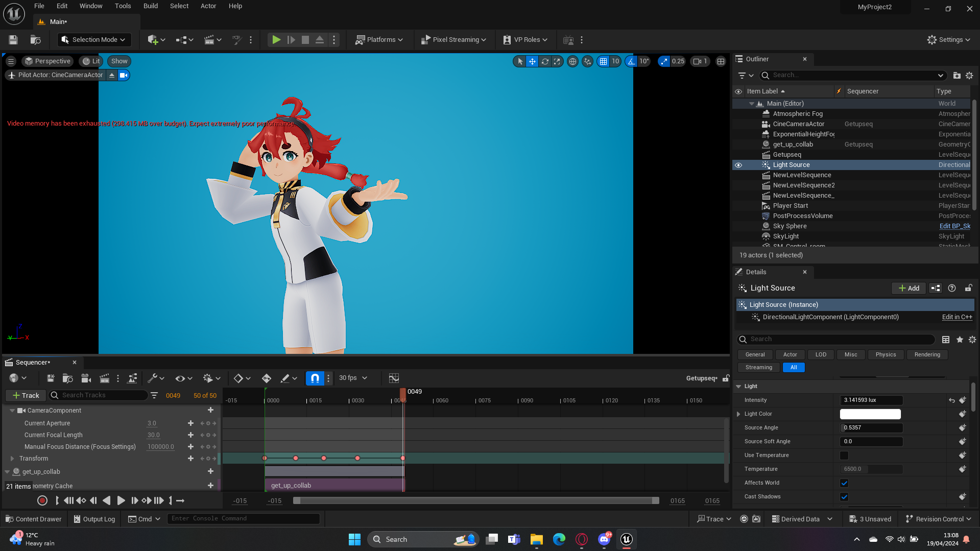Open the Pixel Streaming dropdown

pyautogui.click(x=453, y=40)
